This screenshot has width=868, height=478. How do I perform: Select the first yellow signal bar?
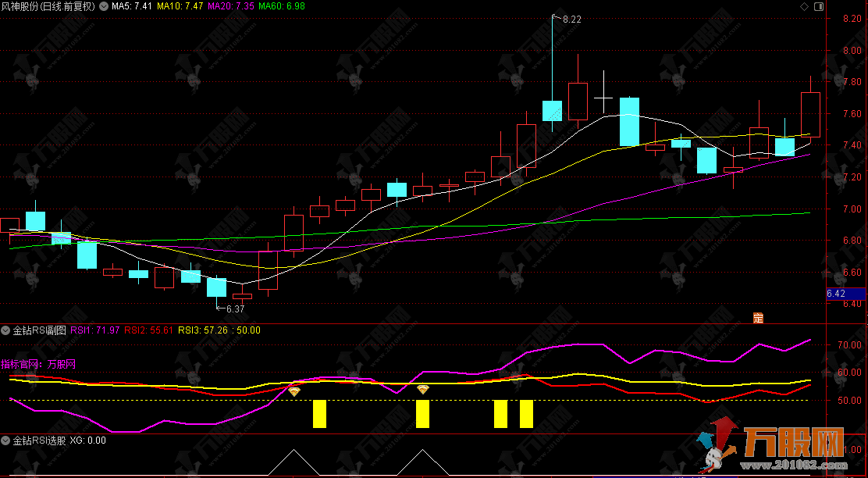[x=319, y=414]
